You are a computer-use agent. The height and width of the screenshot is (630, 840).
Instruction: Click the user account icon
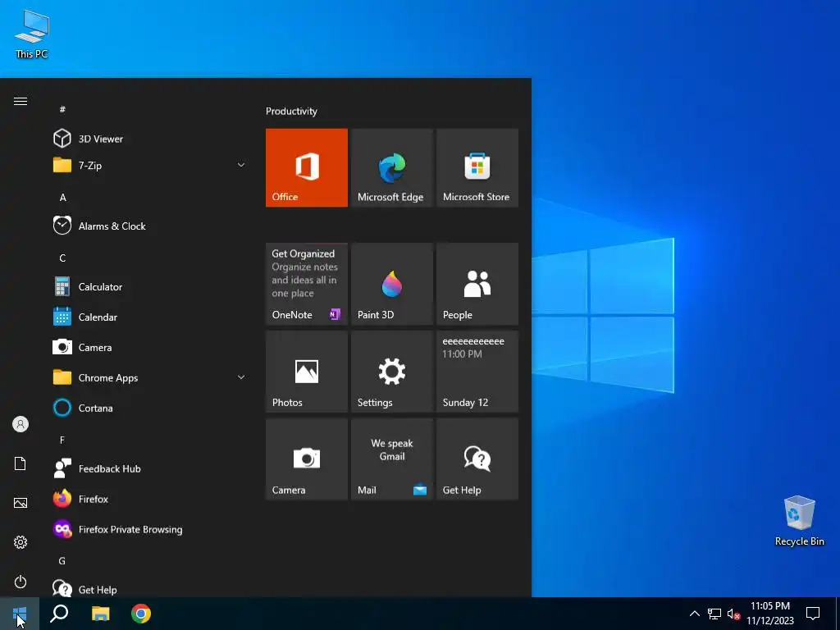[21, 424]
